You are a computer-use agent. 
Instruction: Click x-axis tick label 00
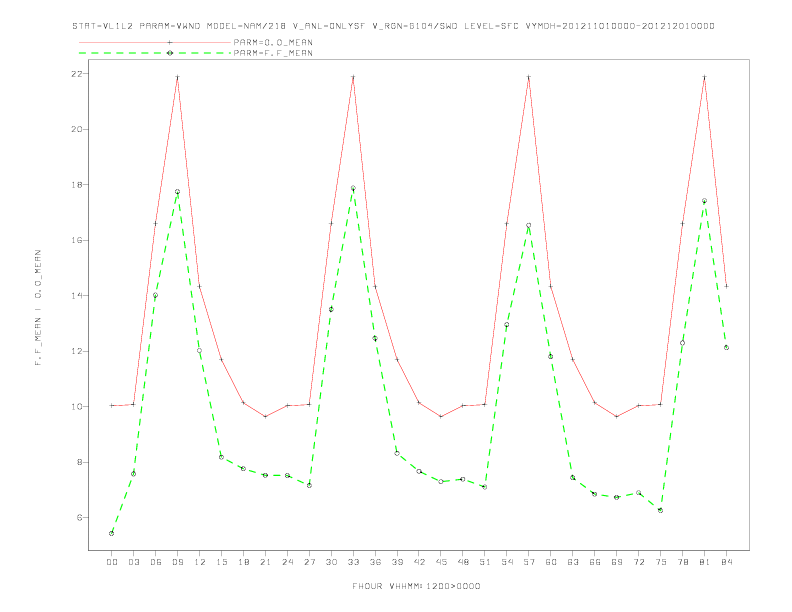[112, 562]
